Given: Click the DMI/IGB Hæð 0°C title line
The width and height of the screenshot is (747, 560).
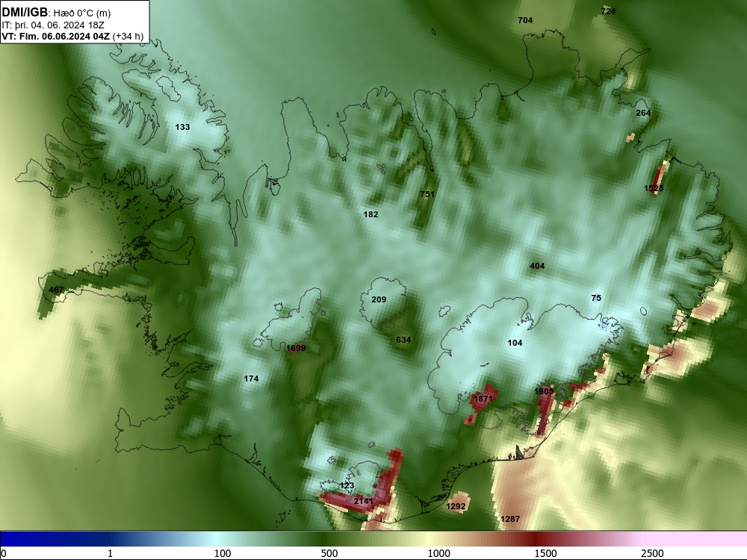Looking at the screenshot, I should [x=56, y=13].
